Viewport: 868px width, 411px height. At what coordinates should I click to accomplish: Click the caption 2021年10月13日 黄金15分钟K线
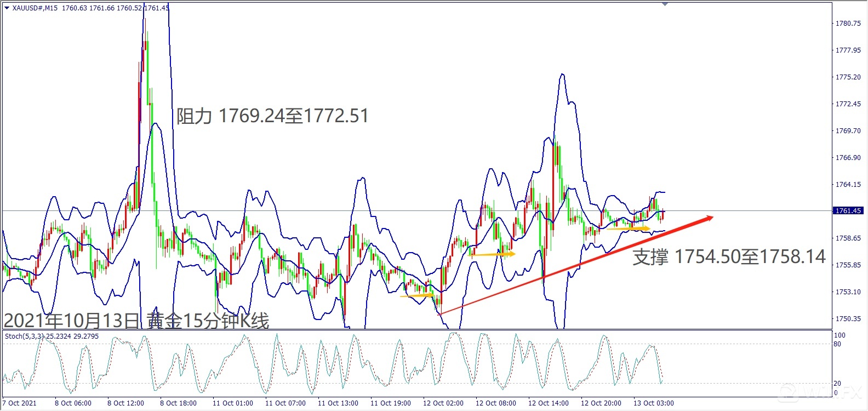(136, 321)
